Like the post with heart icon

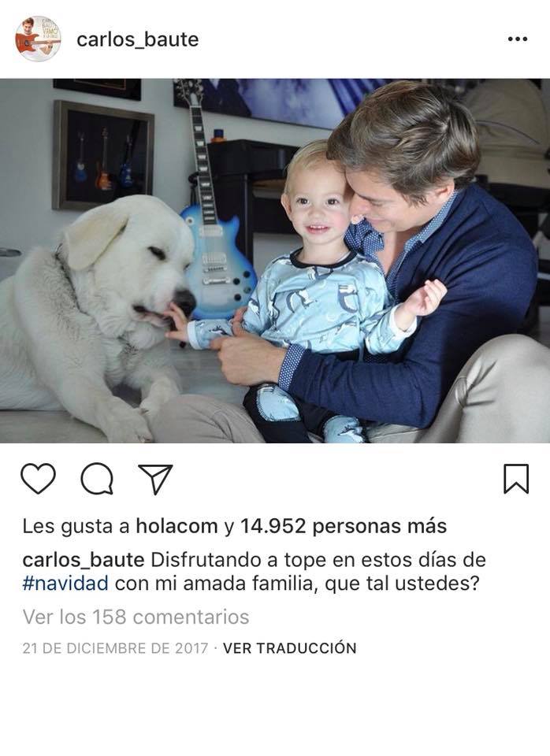tap(38, 479)
